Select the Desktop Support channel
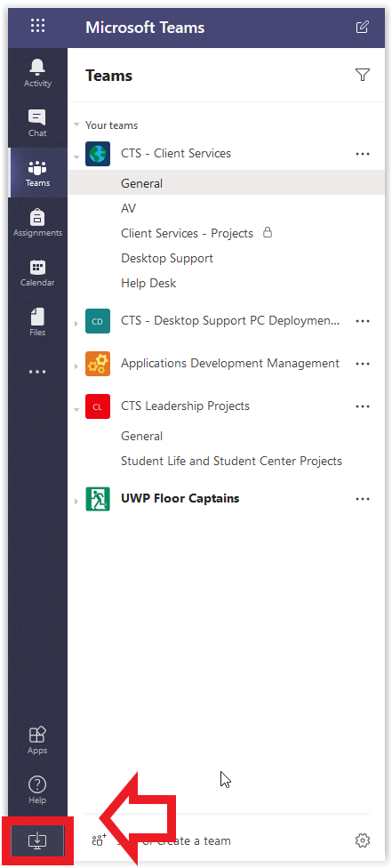 pos(167,258)
